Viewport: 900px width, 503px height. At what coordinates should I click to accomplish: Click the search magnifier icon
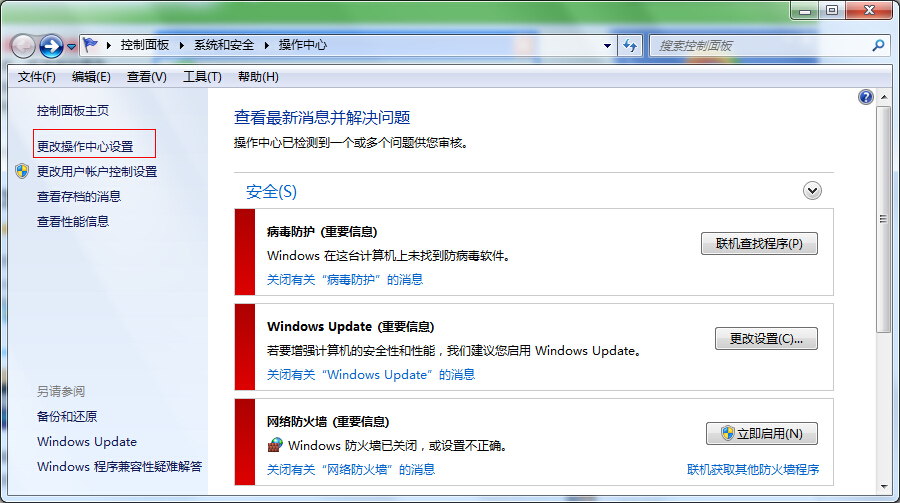(878, 45)
